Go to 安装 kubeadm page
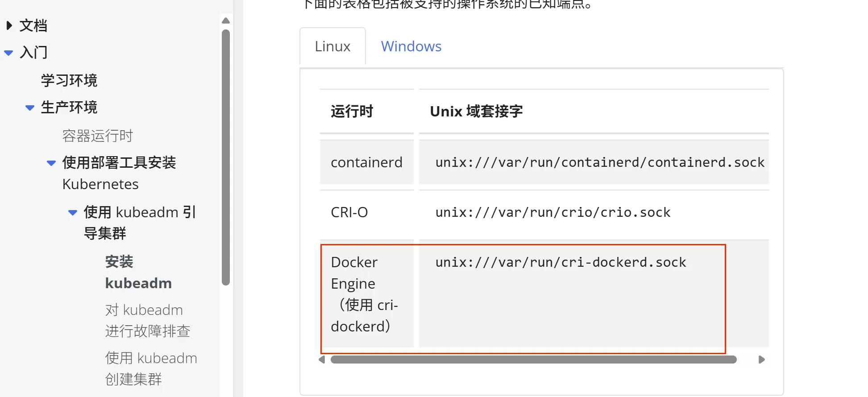Viewport: 868px width, 397px height. [x=138, y=272]
